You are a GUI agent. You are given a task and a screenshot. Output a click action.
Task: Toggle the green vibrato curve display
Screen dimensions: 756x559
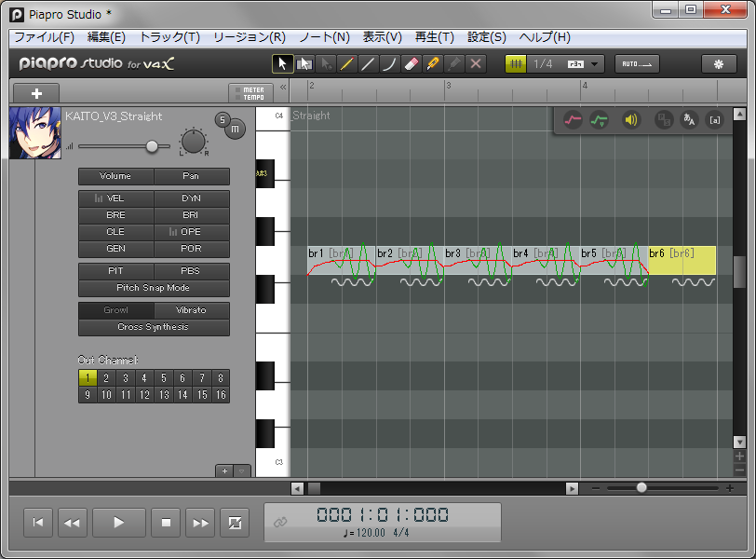tap(599, 119)
